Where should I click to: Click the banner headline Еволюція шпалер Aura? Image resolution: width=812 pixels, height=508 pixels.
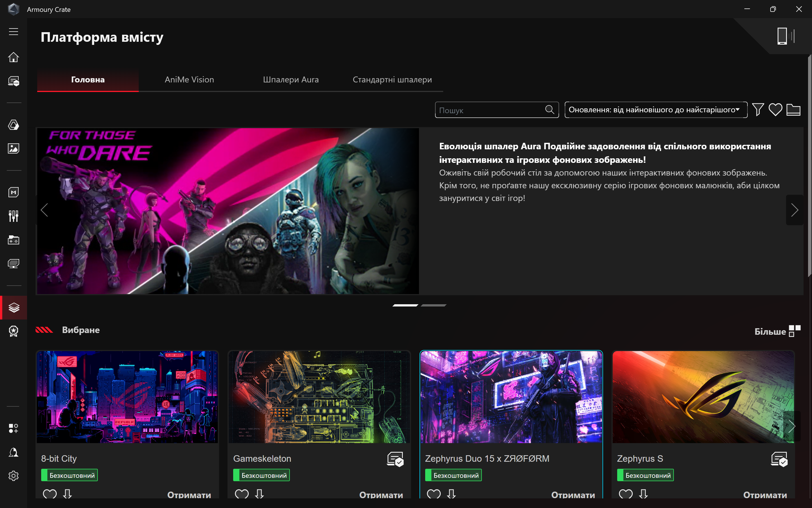pyautogui.click(x=605, y=153)
